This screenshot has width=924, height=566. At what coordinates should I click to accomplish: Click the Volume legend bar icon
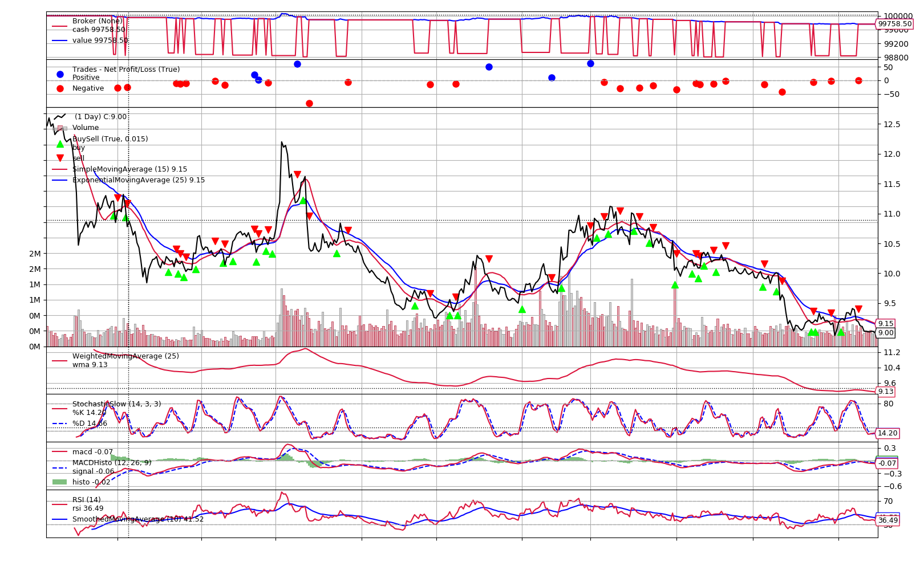click(x=60, y=128)
